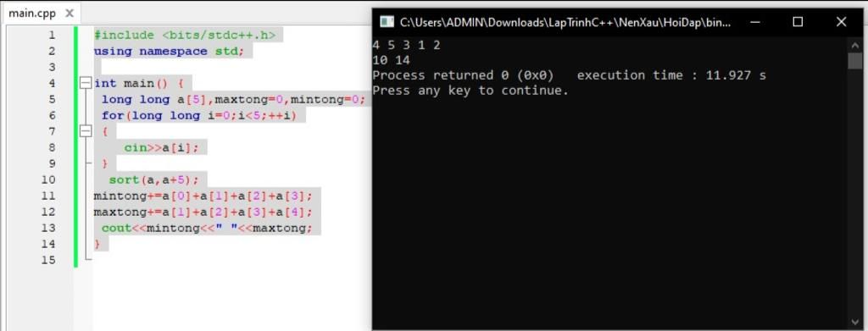Screen dimensions: 868x331
Task: Collapse the for-loop fold marker at line 7
Action: point(86,131)
